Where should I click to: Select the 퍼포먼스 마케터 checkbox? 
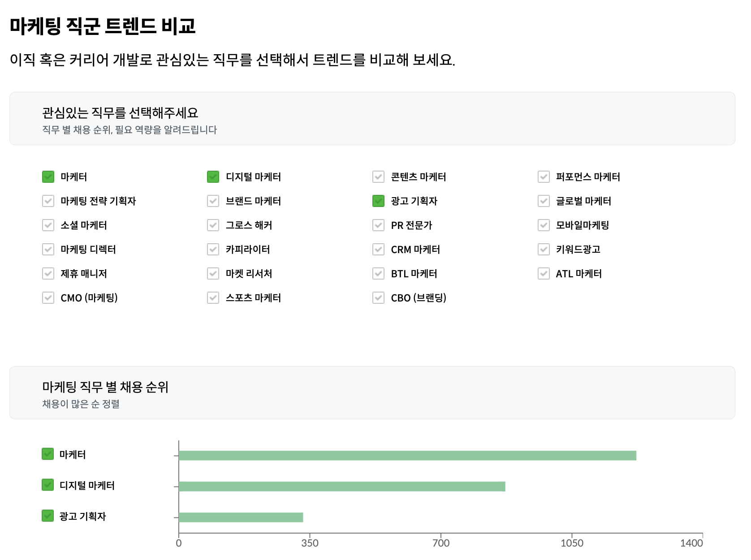click(544, 177)
